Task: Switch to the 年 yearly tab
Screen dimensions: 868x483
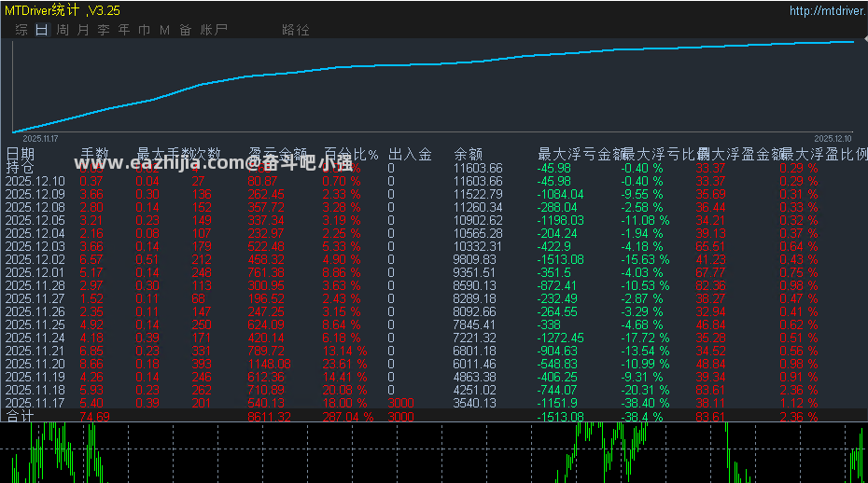Action: (x=124, y=30)
